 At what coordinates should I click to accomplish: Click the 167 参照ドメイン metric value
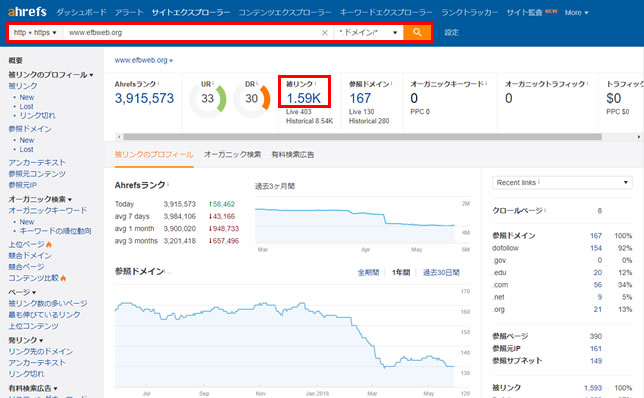[360, 98]
